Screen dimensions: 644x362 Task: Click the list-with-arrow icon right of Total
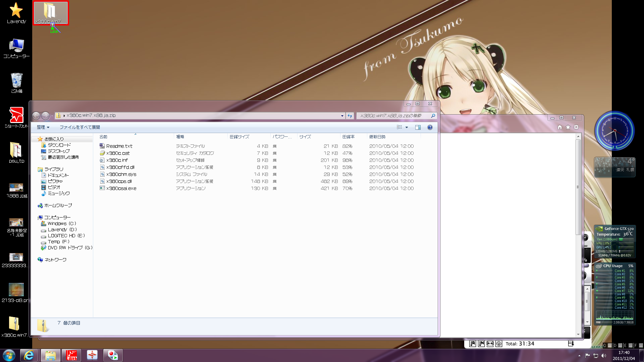(x=571, y=344)
